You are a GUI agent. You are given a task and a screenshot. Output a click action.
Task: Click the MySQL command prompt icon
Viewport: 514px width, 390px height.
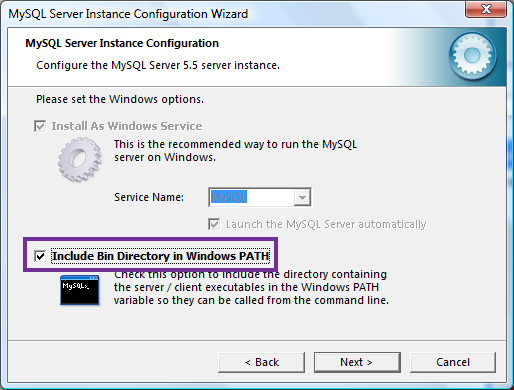[80, 290]
